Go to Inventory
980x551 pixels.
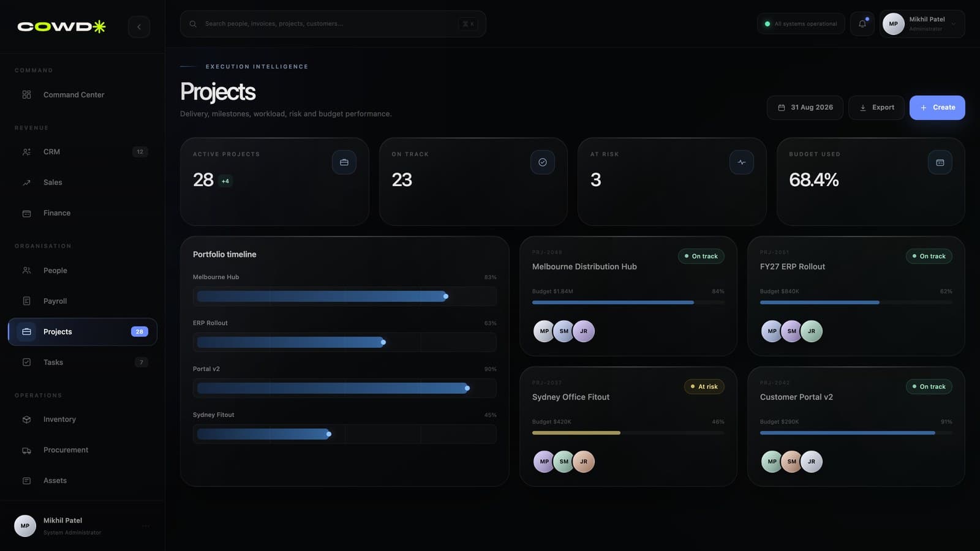[x=83, y=419]
